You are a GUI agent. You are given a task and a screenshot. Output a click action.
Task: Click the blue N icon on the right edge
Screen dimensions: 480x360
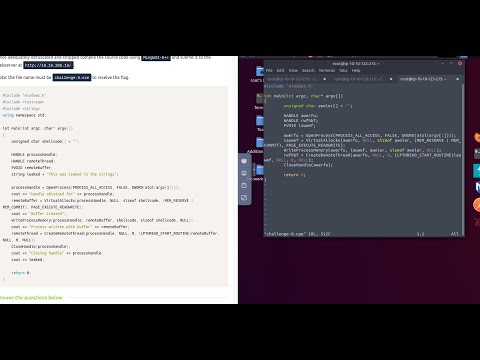pyautogui.click(x=477, y=188)
